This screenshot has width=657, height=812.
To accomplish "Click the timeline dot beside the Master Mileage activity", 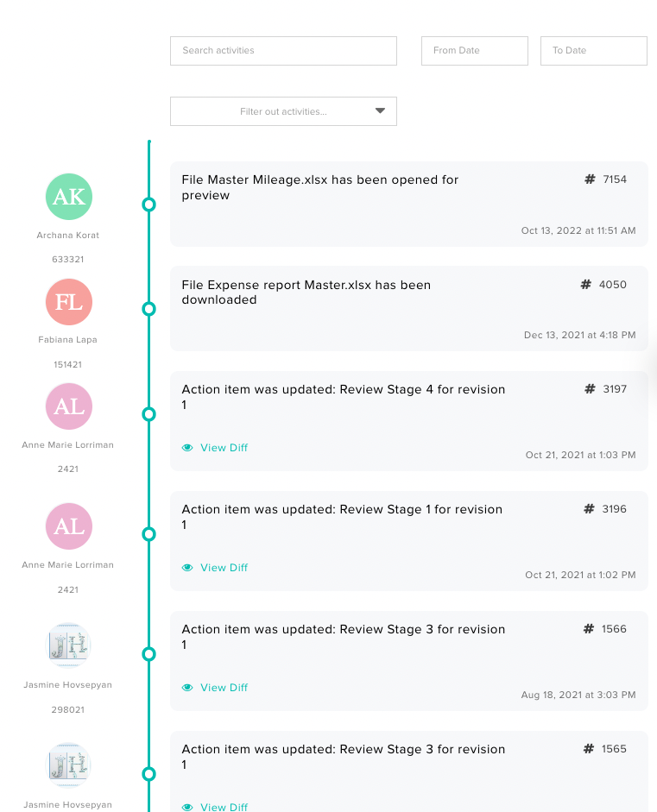I will pos(148,205).
